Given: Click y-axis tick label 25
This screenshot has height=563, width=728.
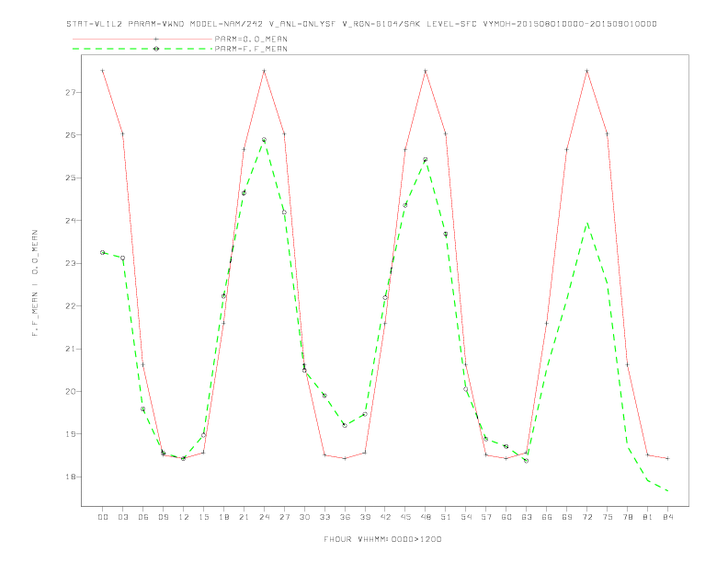Looking at the screenshot, I should (71, 178).
